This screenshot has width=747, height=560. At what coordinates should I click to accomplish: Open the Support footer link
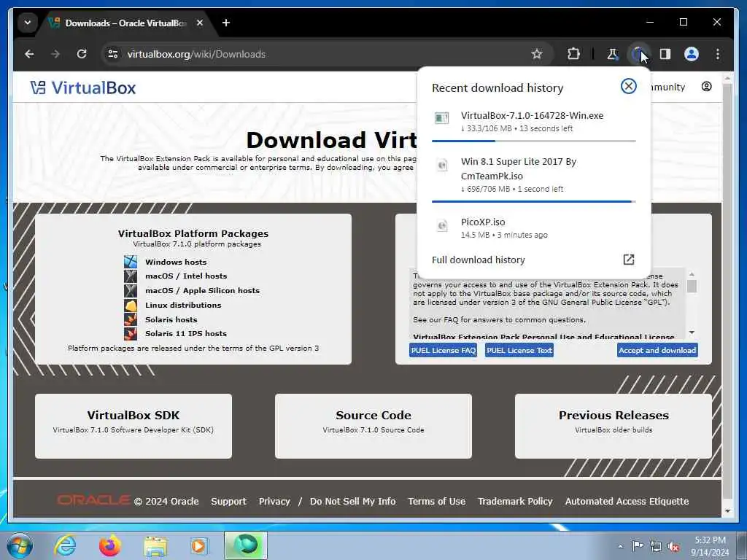click(x=228, y=502)
